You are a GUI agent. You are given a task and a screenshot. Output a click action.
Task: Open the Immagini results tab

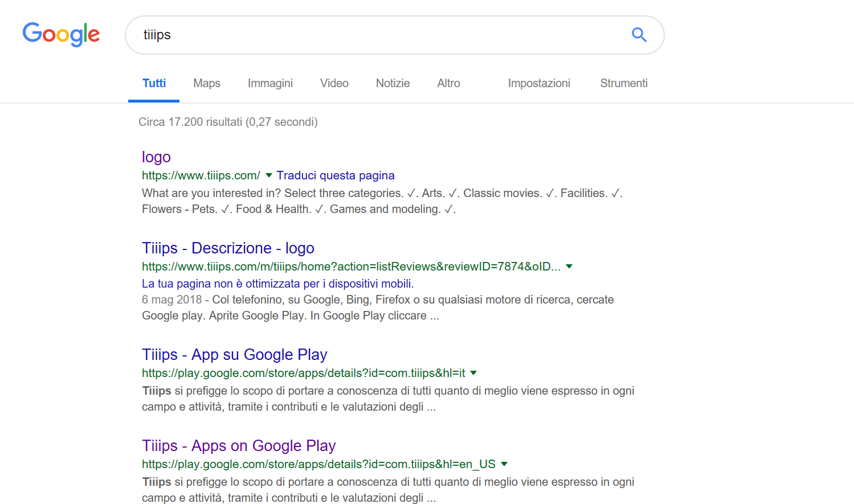coord(270,83)
